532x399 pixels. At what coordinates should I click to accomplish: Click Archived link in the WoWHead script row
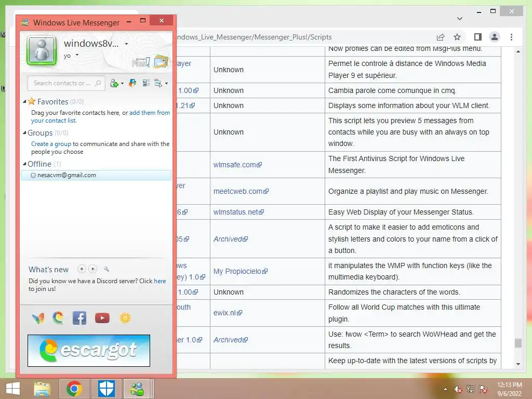click(x=231, y=340)
